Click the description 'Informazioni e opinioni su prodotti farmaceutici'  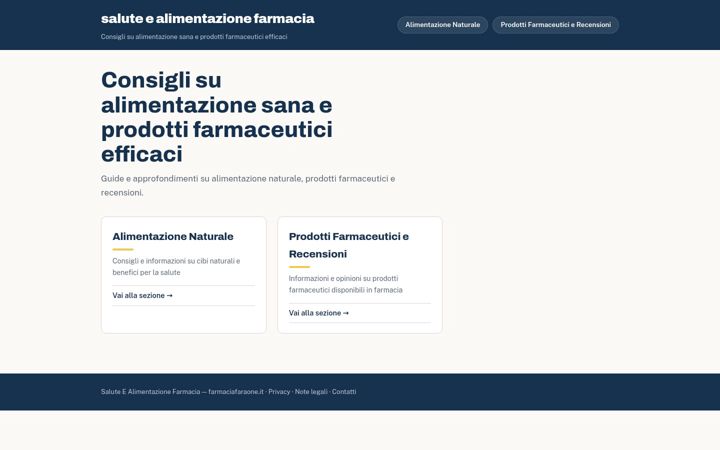click(345, 284)
